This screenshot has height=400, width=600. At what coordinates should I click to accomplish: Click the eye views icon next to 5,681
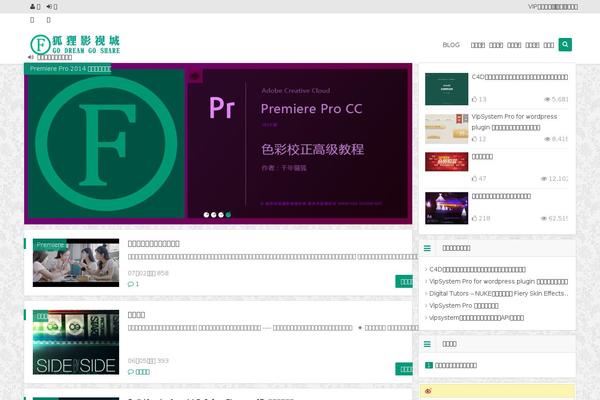[x=547, y=99]
